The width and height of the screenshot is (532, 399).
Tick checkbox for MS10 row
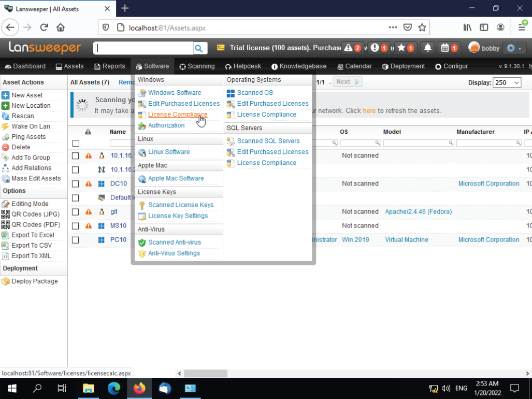[x=75, y=226]
